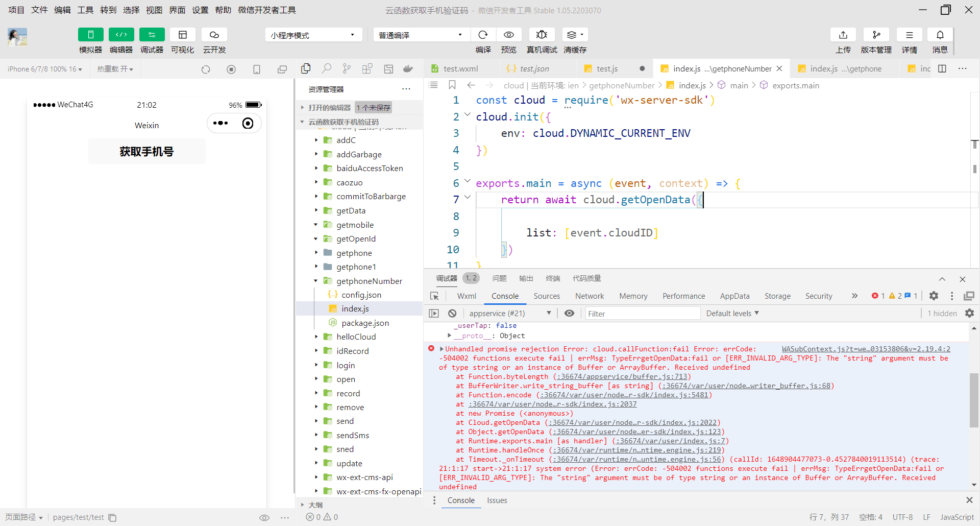Toggle the simulator device frame icon
Viewport: 980px width, 526px height.
tap(257, 69)
